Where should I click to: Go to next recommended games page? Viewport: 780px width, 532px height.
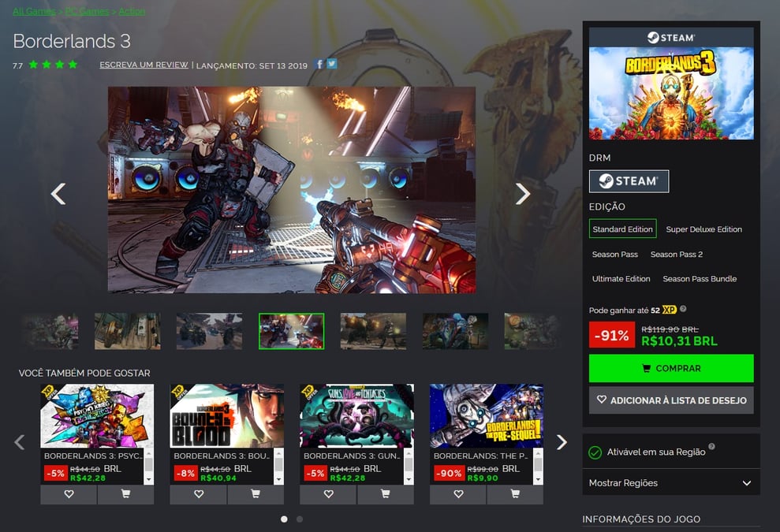click(x=562, y=442)
